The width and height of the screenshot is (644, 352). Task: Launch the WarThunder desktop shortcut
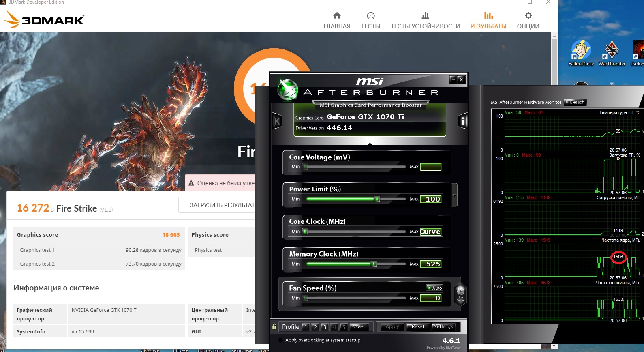coord(612,53)
